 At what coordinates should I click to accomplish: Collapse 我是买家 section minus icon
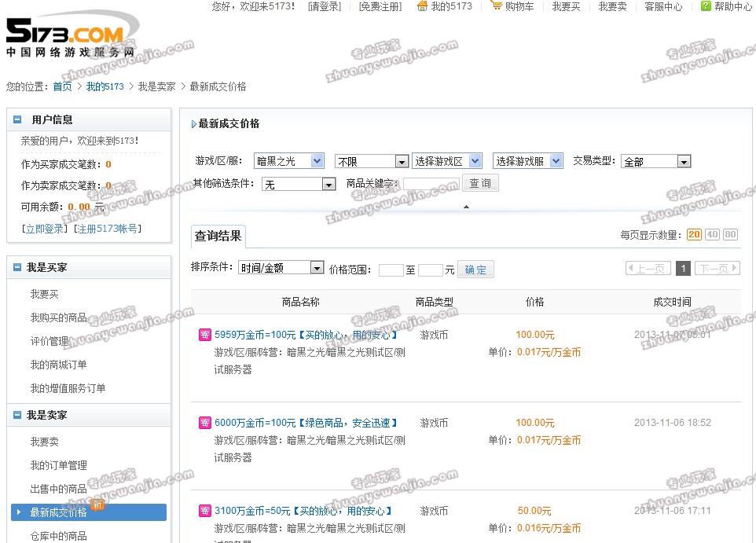pyautogui.click(x=17, y=267)
